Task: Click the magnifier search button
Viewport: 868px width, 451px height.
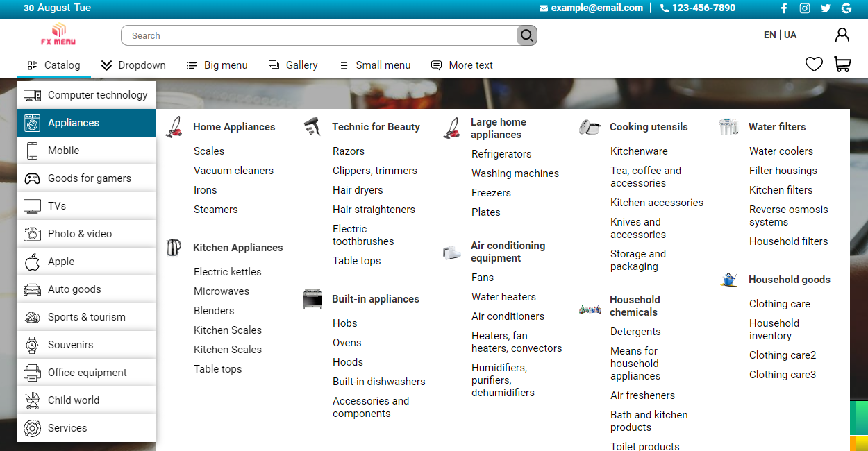Action: pos(527,36)
